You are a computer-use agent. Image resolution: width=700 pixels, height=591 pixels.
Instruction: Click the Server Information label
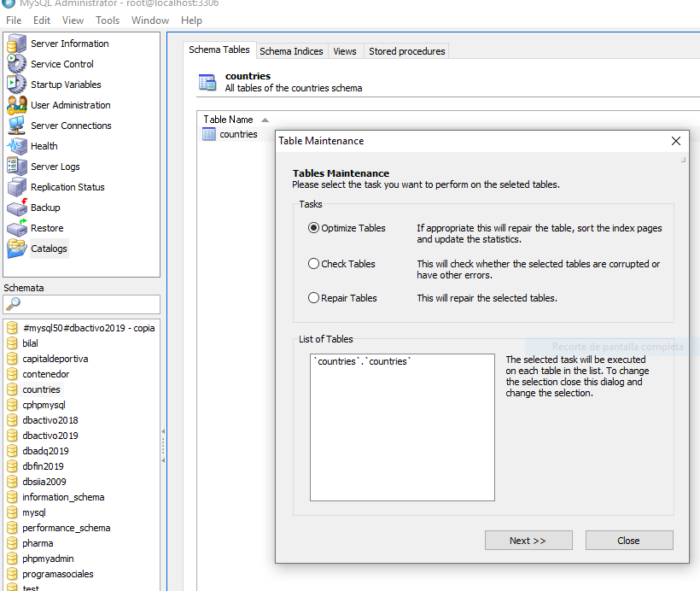coord(70,44)
